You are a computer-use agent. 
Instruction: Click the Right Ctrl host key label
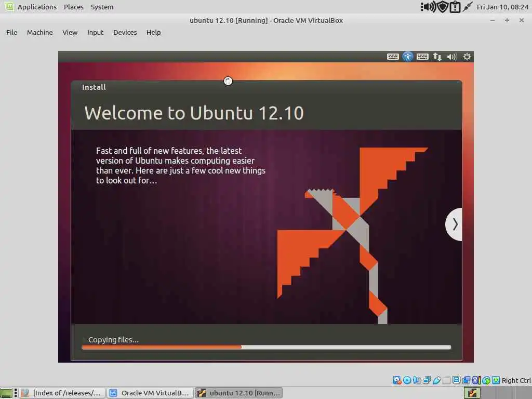(x=516, y=381)
